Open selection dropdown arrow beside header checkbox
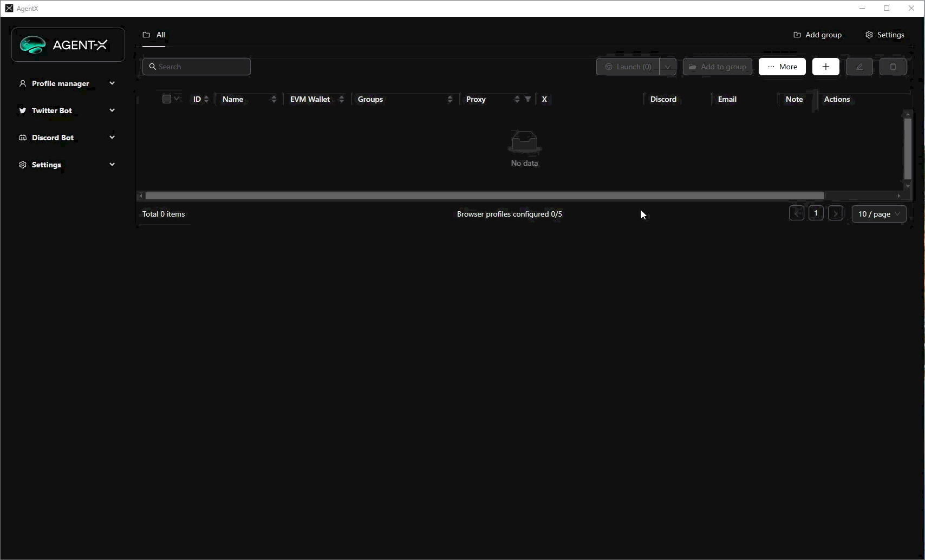Screen dimensions: 925x560 (177, 99)
